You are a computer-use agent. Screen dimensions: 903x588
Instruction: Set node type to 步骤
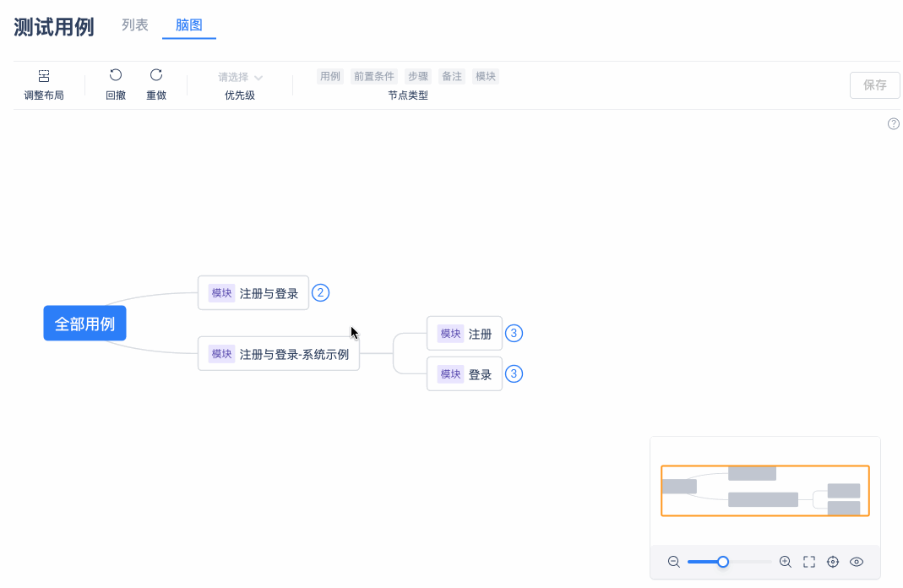418,77
